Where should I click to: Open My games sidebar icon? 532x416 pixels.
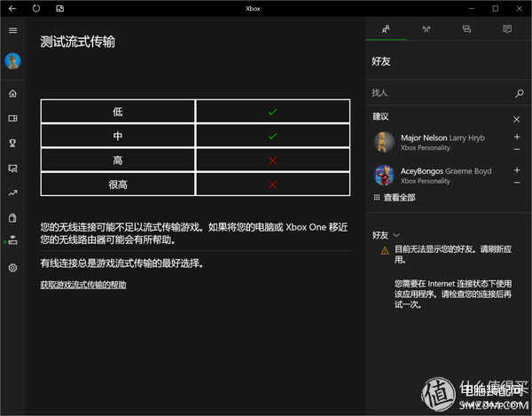[13, 118]
